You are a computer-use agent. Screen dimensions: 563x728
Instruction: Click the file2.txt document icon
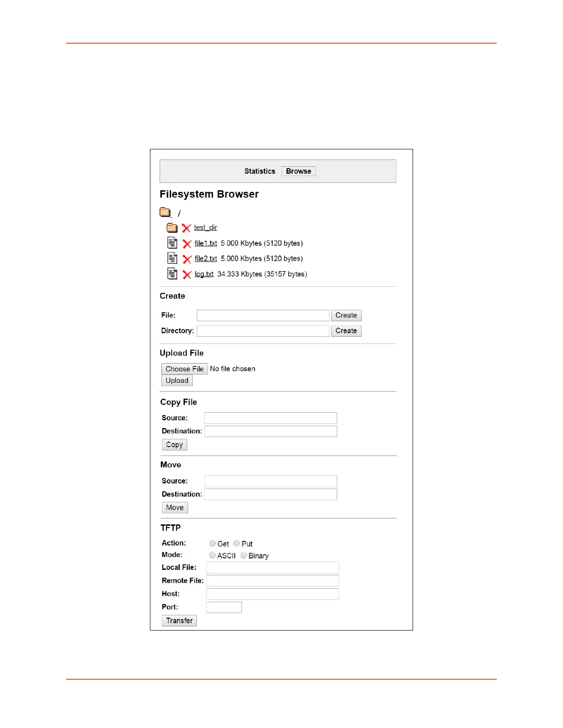(x=172, y=258)
